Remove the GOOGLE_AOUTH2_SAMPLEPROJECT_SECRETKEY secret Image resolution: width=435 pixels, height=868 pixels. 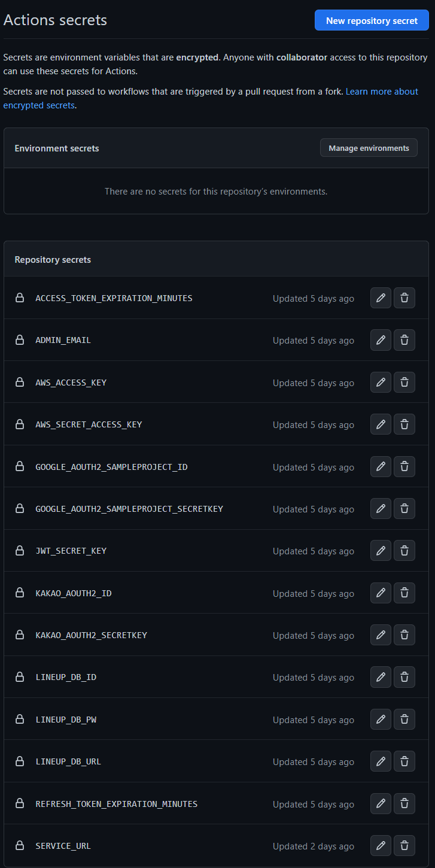(404, 508)
